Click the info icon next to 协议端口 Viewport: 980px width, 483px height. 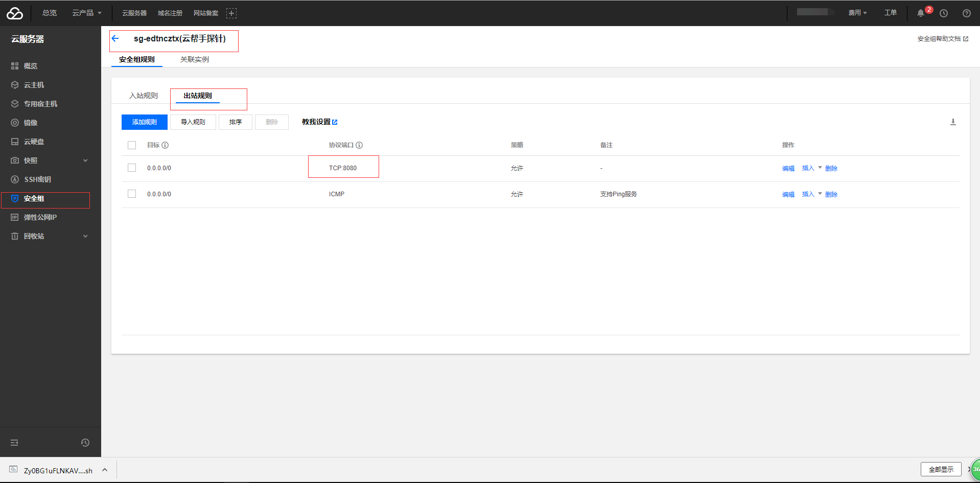click(x=359, y=145)
